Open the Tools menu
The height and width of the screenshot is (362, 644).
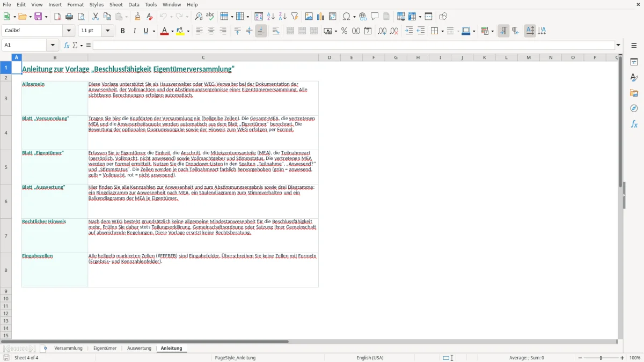[x=151, y=4]
